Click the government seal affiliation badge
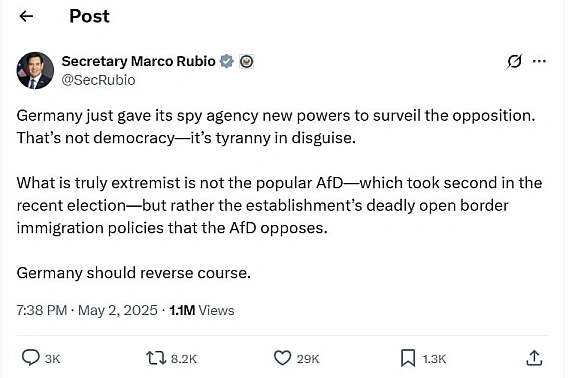The width and height of the screenshot is (584, 378). pyautogui.click(x=246, y=61)
